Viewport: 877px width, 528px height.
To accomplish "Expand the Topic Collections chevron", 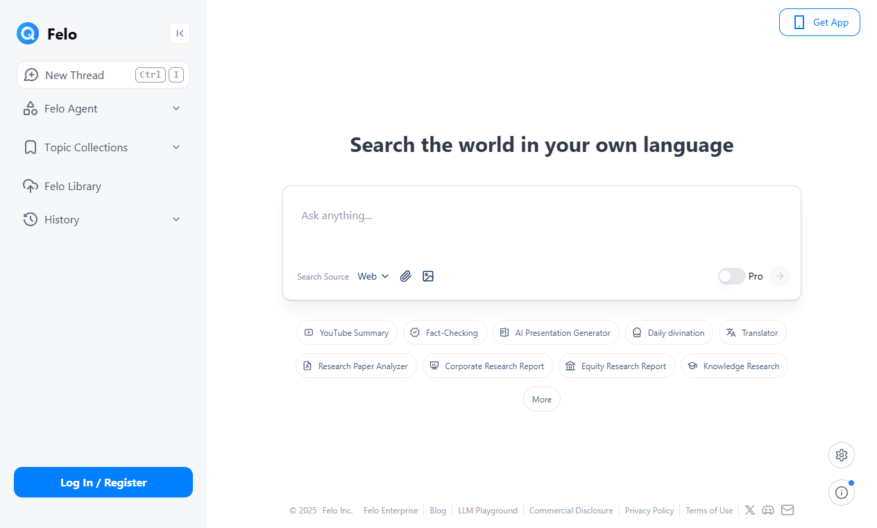I will [176, 147].
